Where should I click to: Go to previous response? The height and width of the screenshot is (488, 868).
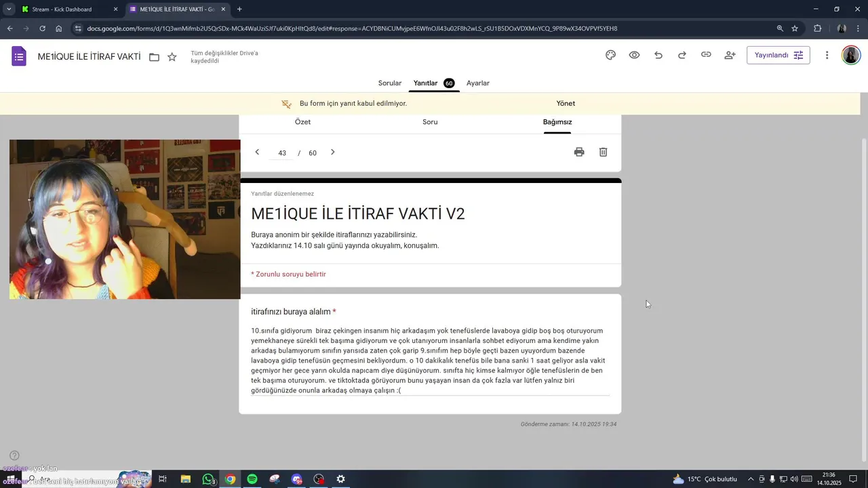257,152
